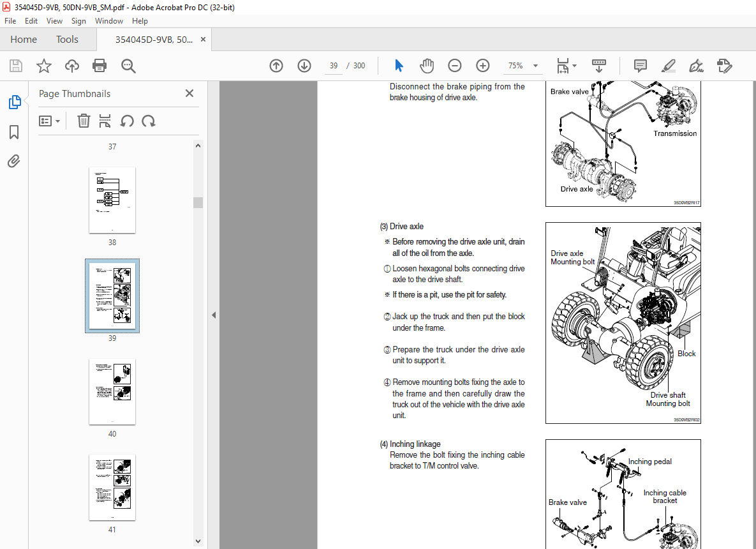Click the Save file icon
Screen dimensions: 756x549
[x=16, y=66]
